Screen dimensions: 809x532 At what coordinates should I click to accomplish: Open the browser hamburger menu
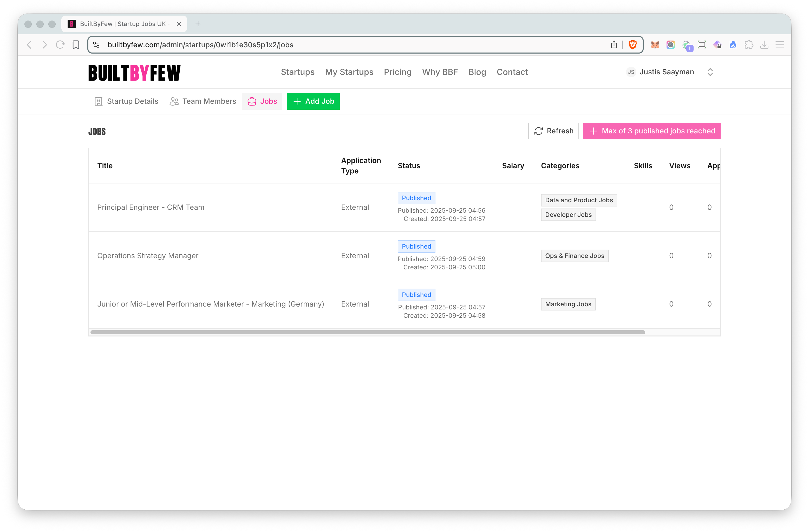(780, 44)
